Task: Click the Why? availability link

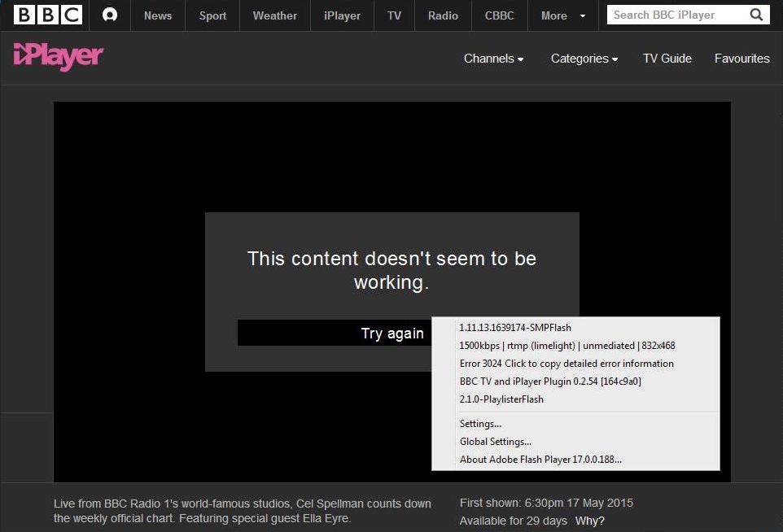Action: point(589,521)
